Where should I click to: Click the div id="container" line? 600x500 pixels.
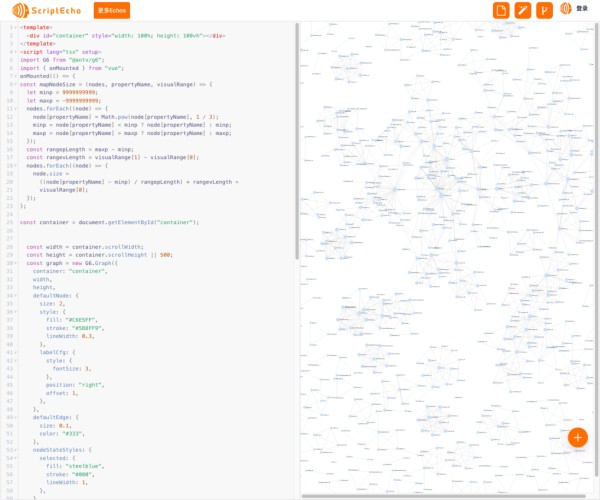pyautogui.click(x=126, y=36)
